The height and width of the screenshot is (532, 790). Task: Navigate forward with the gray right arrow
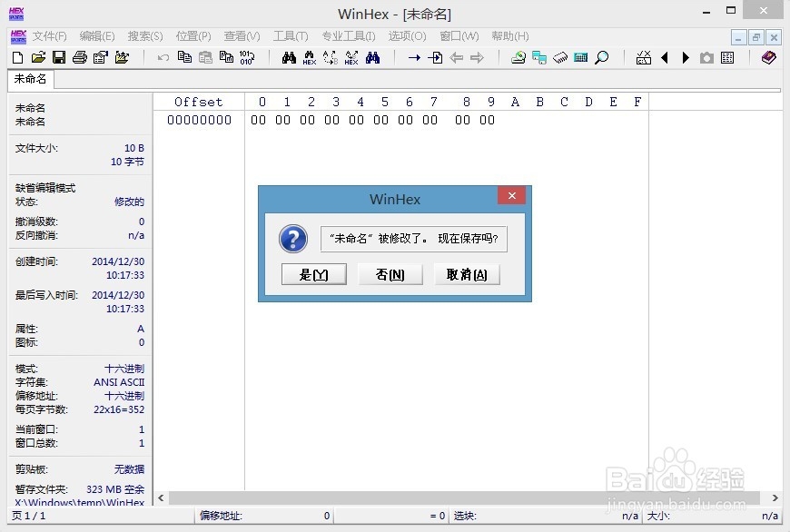click(477, 58)
